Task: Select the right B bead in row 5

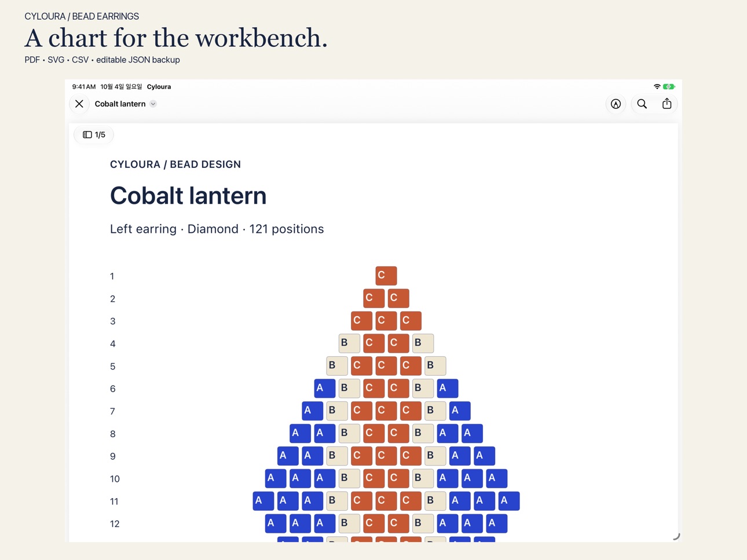Action: [435, 366]
